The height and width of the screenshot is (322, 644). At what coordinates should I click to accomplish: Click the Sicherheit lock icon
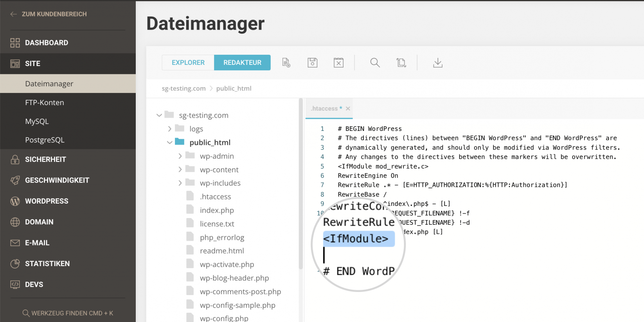pyautogui.click(x=15, y=159)
